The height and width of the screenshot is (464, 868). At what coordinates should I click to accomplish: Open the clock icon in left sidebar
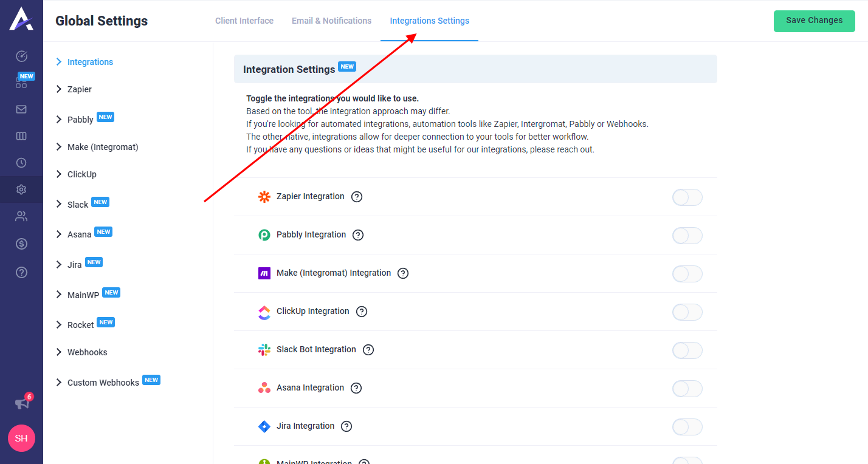(x=21, y=163)
